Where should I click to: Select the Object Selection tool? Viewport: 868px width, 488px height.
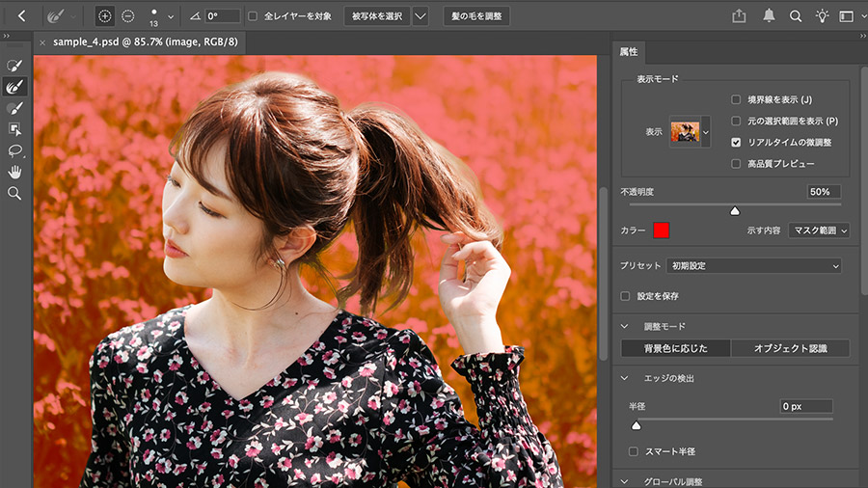click(14, 129)
